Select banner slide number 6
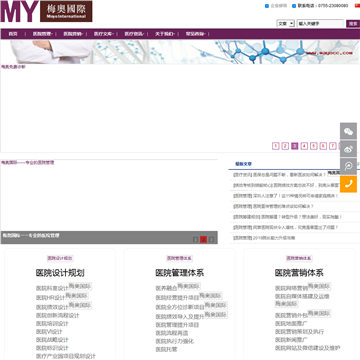The width and height of the screenshot is (360, 360). pos(323,146)
